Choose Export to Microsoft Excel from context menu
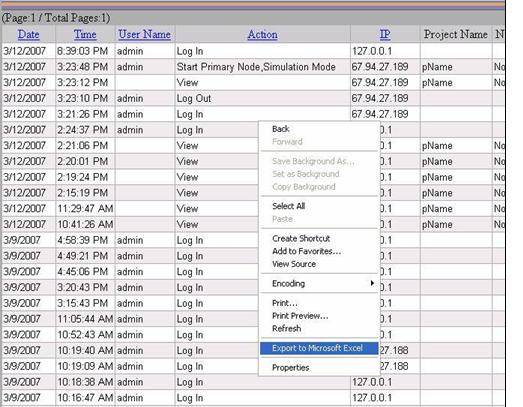Viewport: 523px width, 407px height. point(319,348)
